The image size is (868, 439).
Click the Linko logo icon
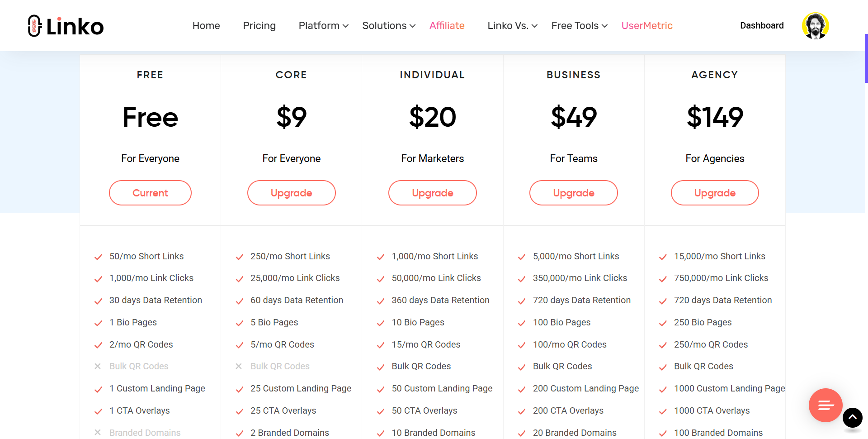click(x=35, y=26)
